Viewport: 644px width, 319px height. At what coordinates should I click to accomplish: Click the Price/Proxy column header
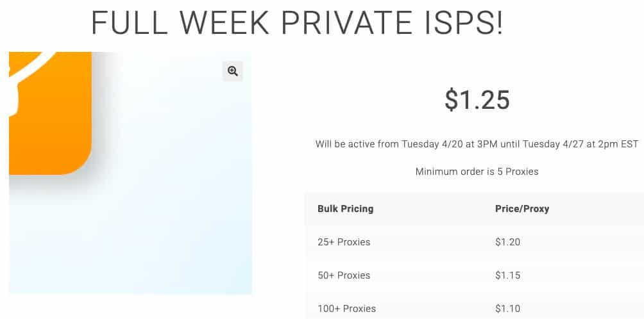click(x=522, y=209)
